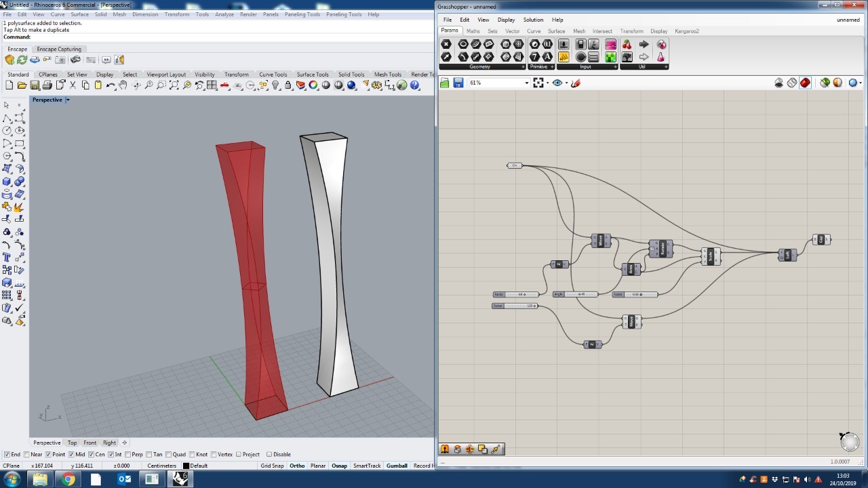The image size is (868, 488).
Task: Switch to Enscape Capturing tab
Action: (59, 49)
